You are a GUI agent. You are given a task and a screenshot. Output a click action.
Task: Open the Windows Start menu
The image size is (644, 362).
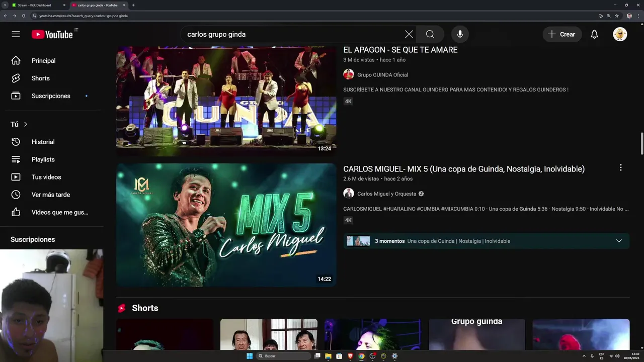(x=250, y=356)
